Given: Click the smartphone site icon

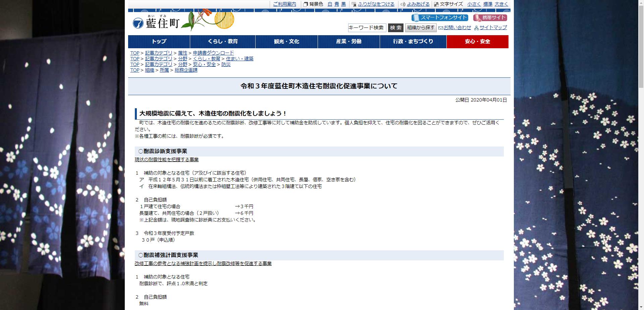Looking at the screenshot, I should (x=416, y=18).
